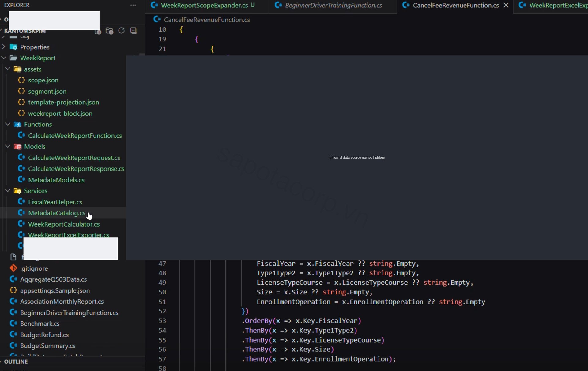Click the Models folder icon
The width and height of the screenshot is (588, 371).
(17, 146)
